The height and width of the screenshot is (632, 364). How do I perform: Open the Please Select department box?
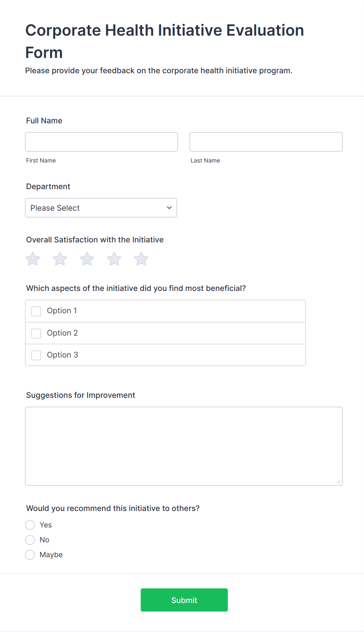[x=101, y=208]
